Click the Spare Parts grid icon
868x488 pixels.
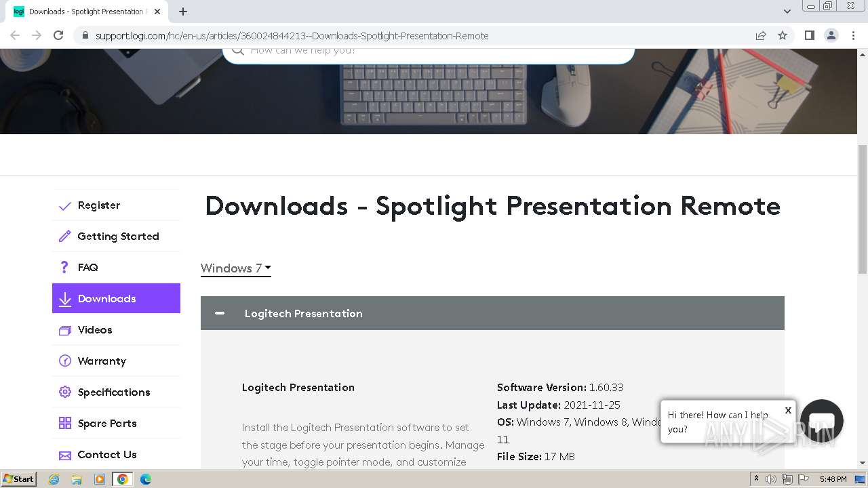tap(65, 424)
